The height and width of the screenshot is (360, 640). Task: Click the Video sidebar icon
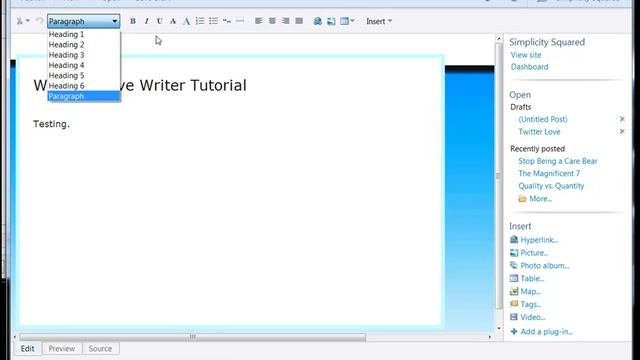click(x=514, y=317)
